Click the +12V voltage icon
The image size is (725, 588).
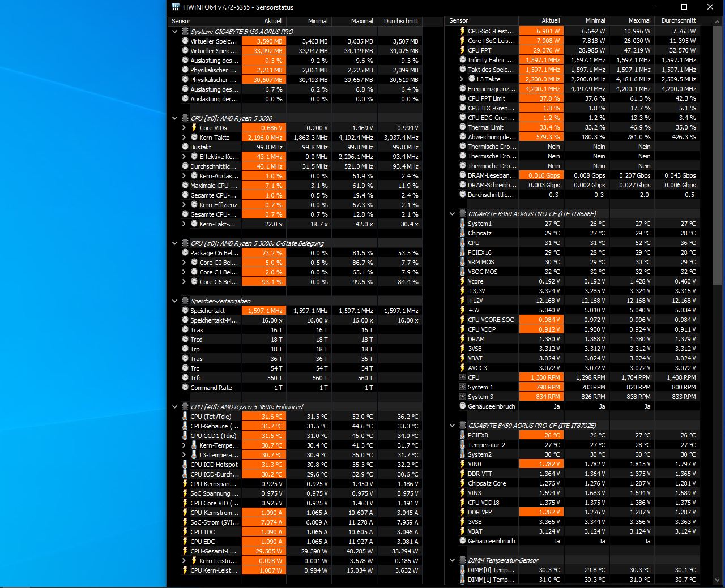[x=463, y=301]
